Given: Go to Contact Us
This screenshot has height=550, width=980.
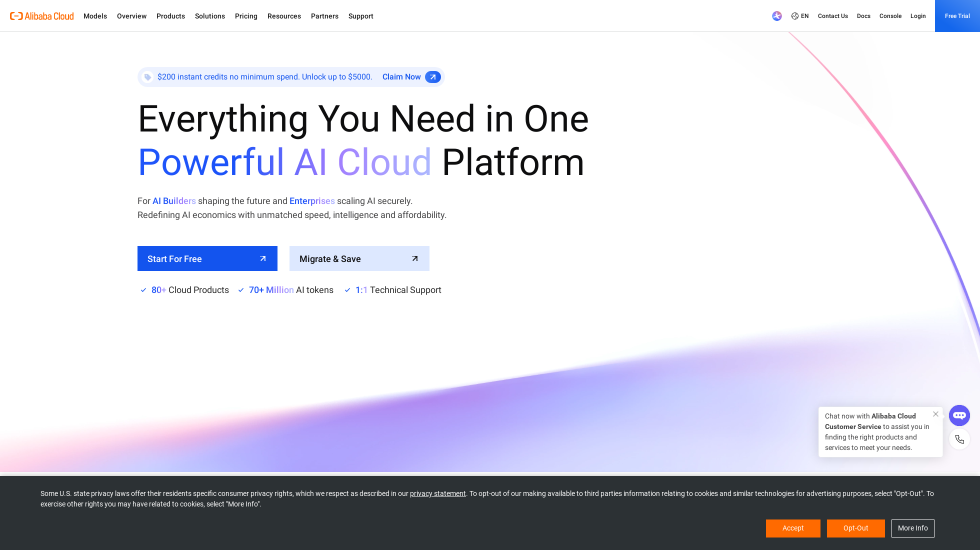Looking at the screenshot, I should [832, 16].
